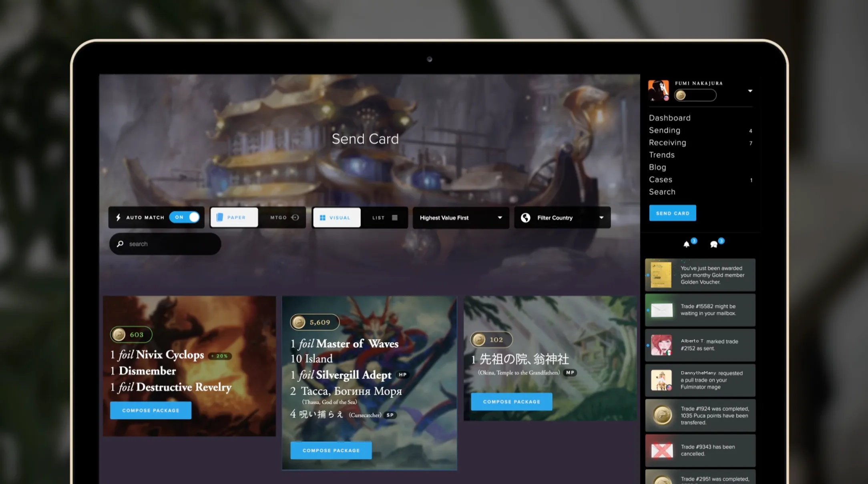Click the lightning bolt Auto Match icon
Screen dimensions: 868x484
(x=118, y=217)
